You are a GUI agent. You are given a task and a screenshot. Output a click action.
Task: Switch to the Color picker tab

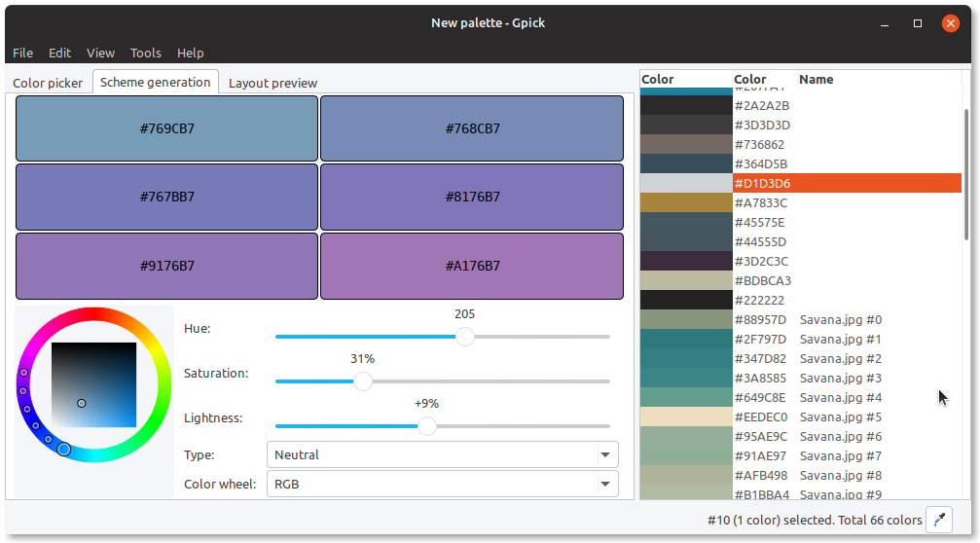point(48,83)
